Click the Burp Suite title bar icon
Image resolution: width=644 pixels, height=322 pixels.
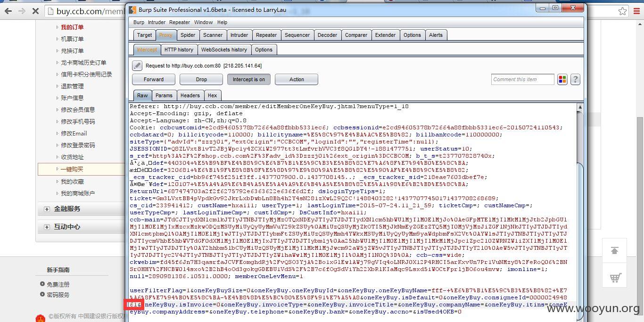point(132,9)
